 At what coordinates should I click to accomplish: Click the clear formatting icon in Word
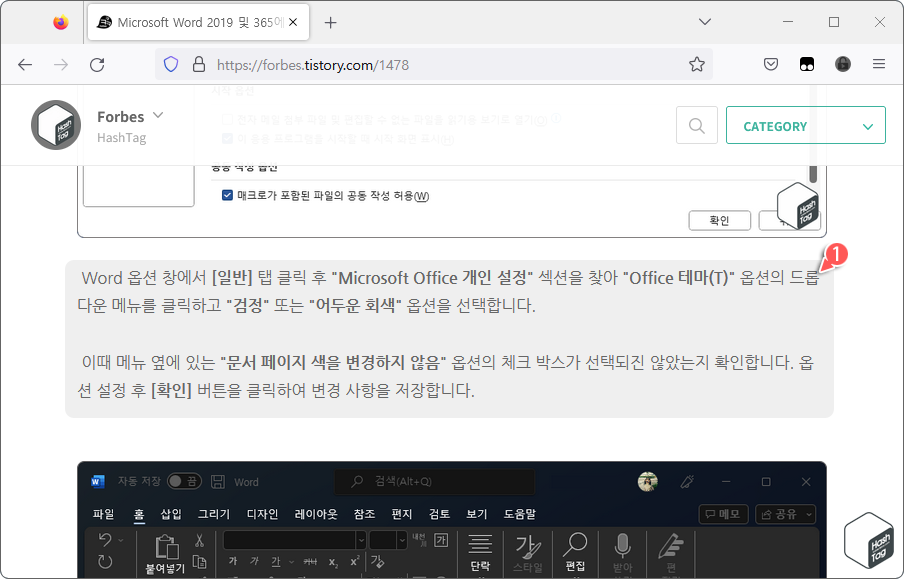pos(378,561)
